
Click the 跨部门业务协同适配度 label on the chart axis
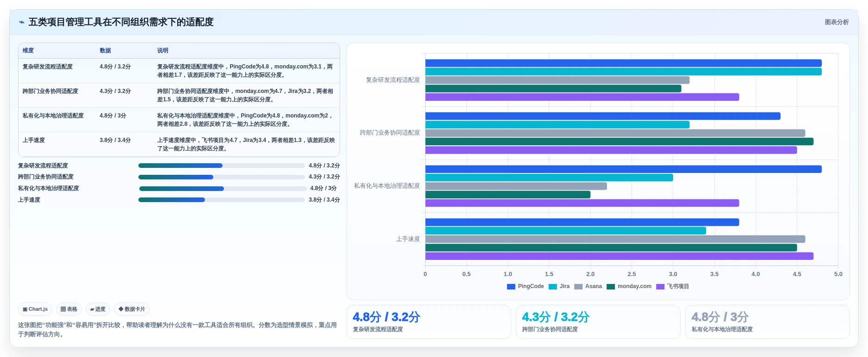click(x=390, y=133)
